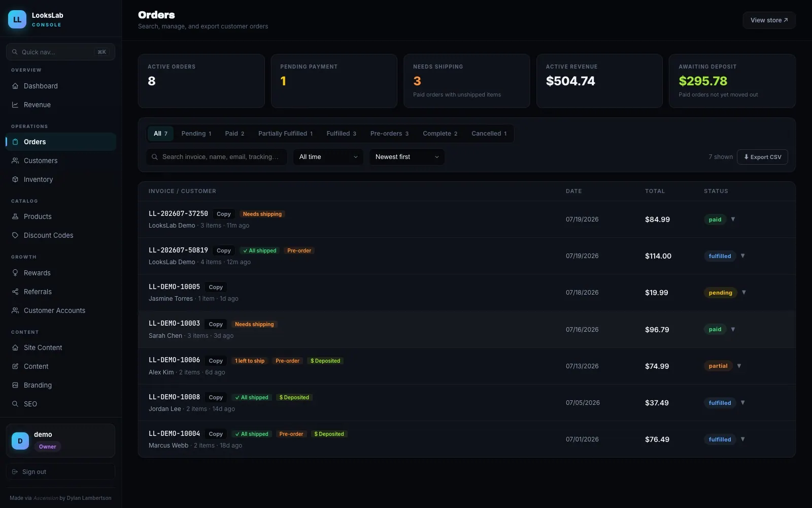Click the demo user avatar D
The height and width of the screenshot is (508, 812).
20,441
